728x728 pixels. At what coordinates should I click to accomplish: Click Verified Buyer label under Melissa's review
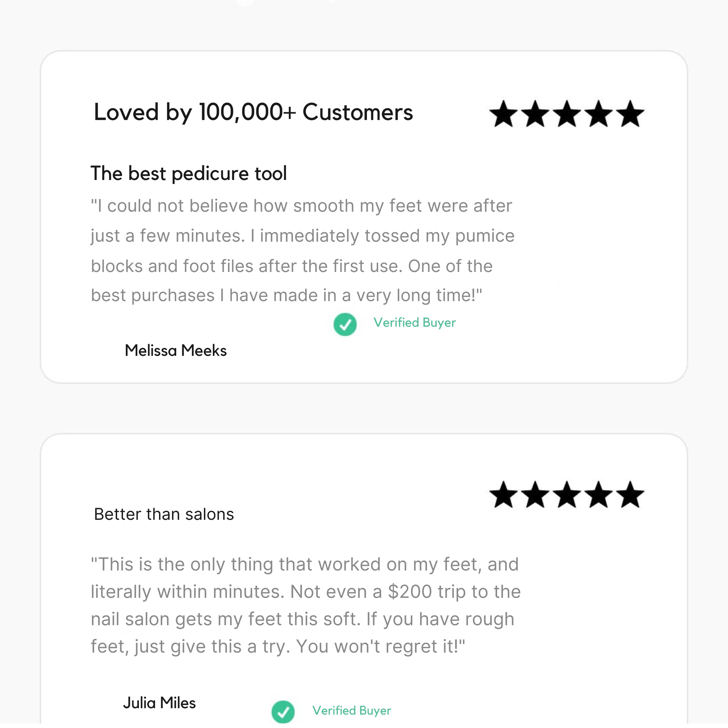click(x=415, y=322)
